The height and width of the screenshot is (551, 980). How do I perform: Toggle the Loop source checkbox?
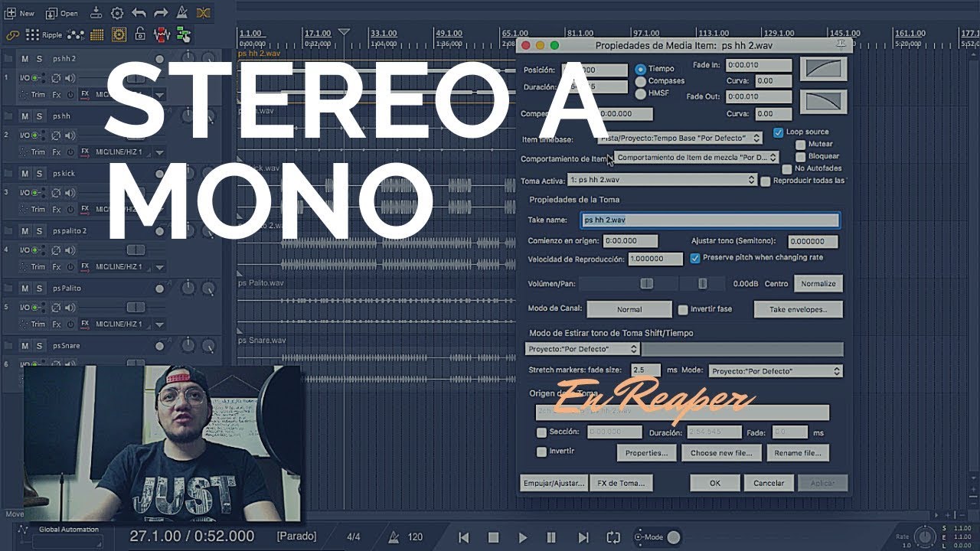tap(779, 132)
